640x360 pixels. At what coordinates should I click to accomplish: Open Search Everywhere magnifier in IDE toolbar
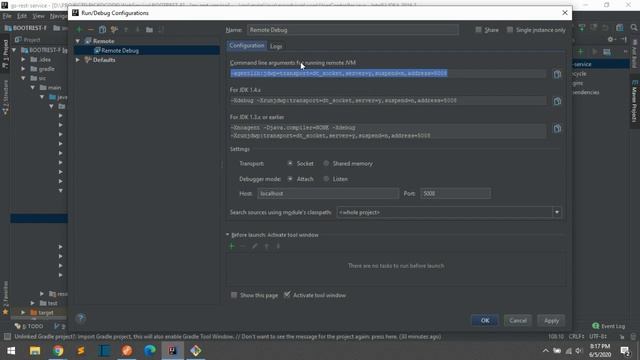click(633, 28)
